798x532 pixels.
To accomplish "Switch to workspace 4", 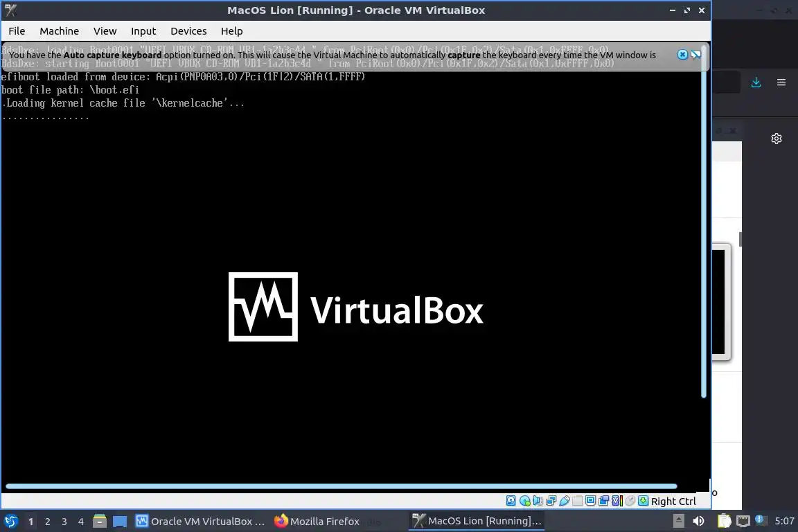I will 81,522.
